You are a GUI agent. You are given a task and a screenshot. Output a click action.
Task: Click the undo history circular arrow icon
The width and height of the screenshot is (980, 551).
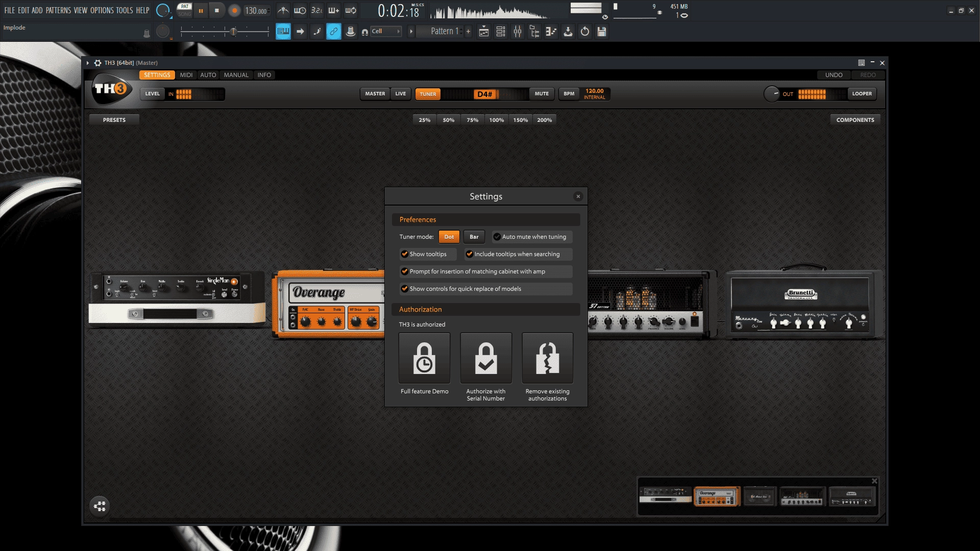coord(585,32)
